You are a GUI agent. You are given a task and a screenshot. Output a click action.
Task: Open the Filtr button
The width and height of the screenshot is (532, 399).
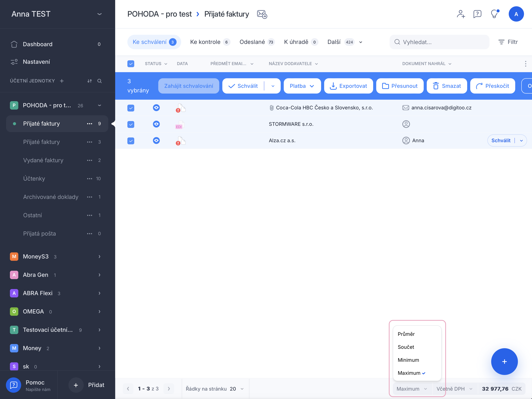point(508,42)
